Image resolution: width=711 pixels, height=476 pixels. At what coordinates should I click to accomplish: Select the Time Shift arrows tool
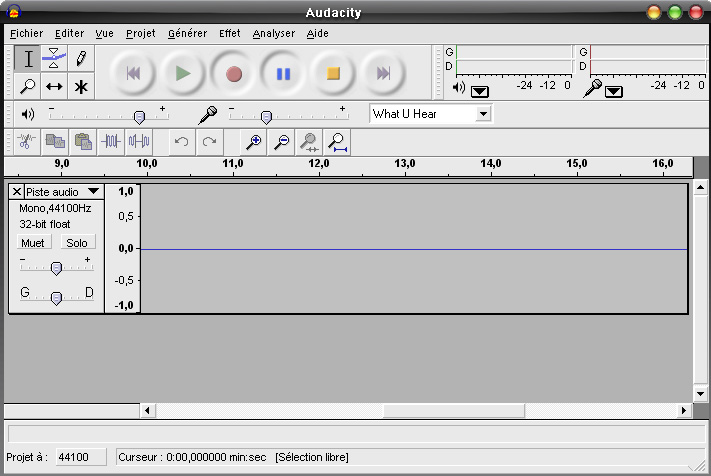[x=54, y=86]
